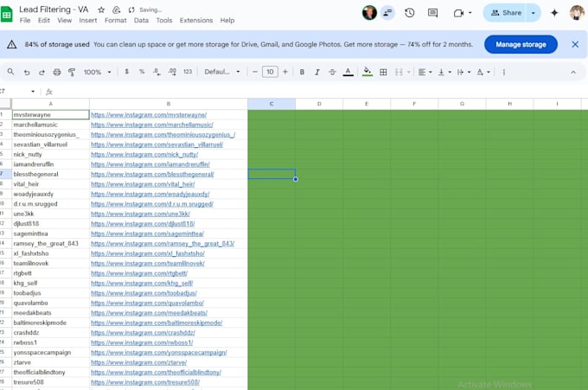Open the Tools menu
This screenshot has height=390, width=588.
(x=164, y=20)
